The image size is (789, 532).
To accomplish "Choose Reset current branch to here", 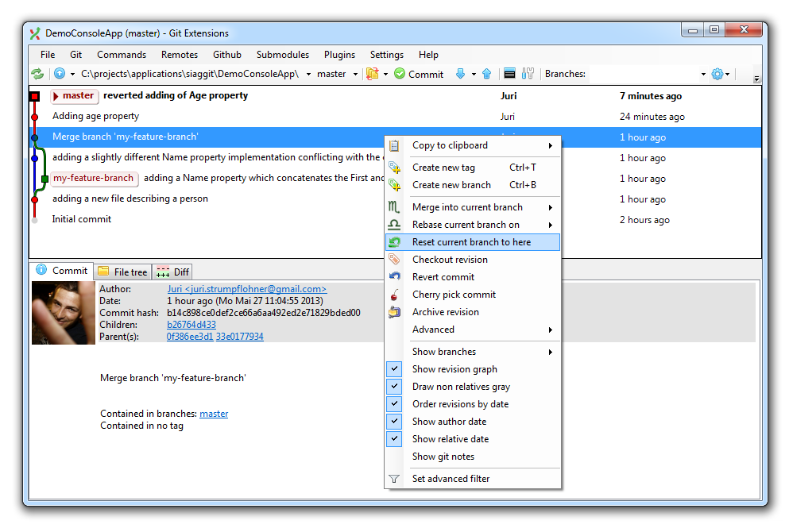I will (471, 242).
